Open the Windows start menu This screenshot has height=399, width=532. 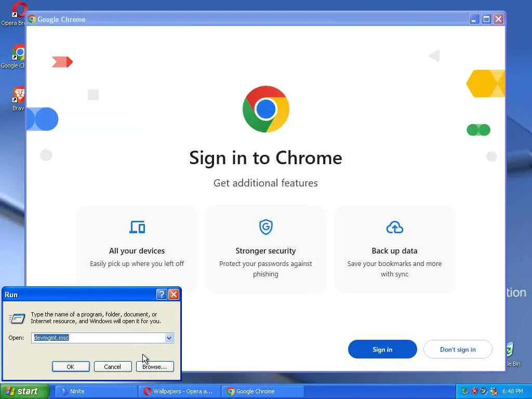tap(24, 391)
